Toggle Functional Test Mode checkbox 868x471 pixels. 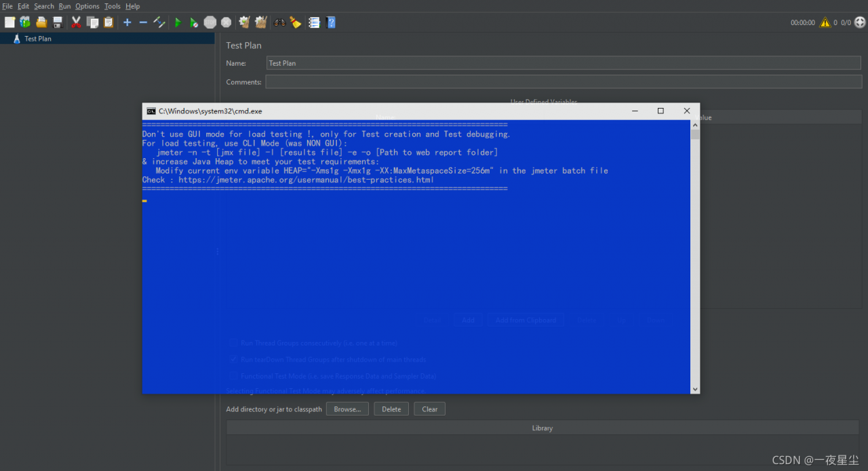[x=233, y=376]
